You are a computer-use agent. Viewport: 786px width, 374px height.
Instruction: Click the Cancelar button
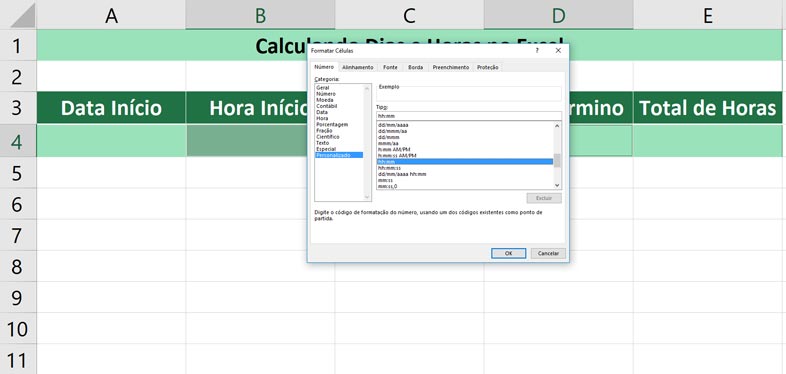[x=548, y=253]
